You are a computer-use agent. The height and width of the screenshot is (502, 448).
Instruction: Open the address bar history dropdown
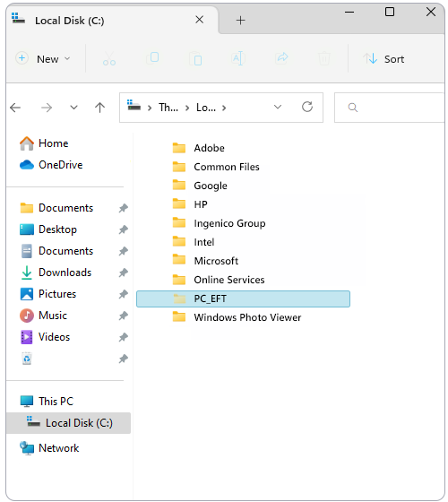point(278,107)
